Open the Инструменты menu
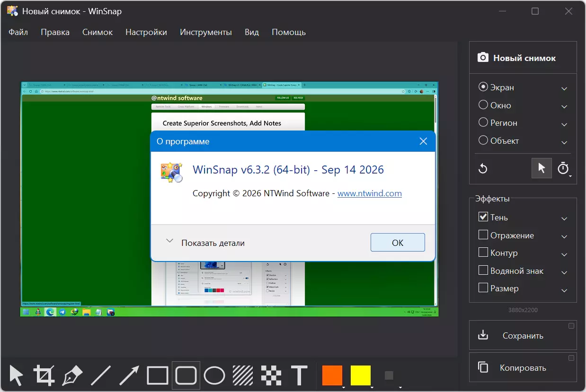The width and height of the screenshot is (586, 392). click(x=206, y=32)
